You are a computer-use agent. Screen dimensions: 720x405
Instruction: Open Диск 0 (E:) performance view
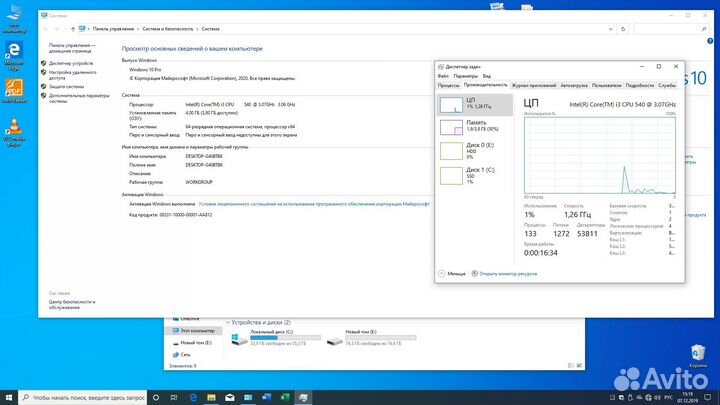click(475, 150)
